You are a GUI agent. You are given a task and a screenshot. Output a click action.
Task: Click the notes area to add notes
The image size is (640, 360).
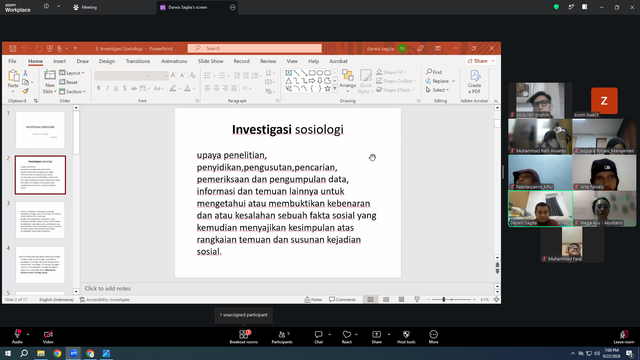[x=287, y=289]
